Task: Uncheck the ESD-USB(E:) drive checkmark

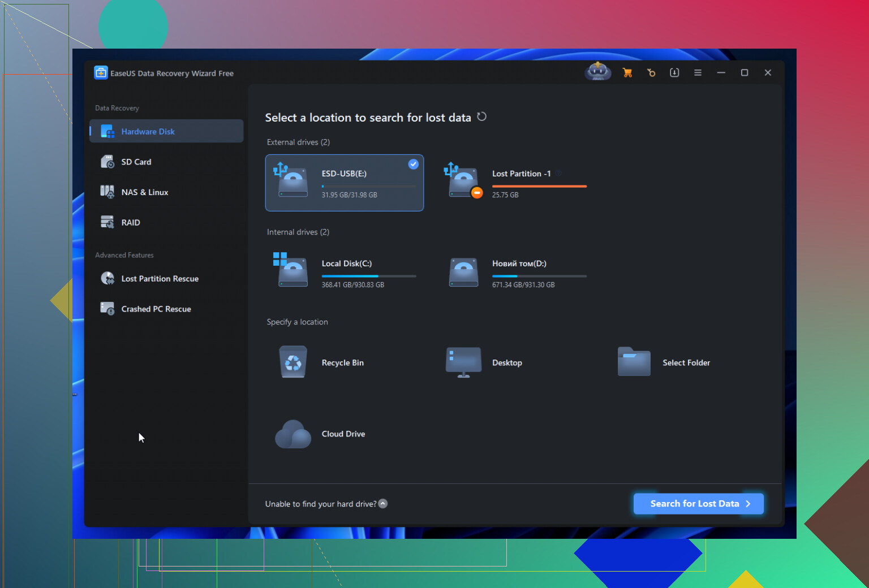Action: [x=414, y=164]
